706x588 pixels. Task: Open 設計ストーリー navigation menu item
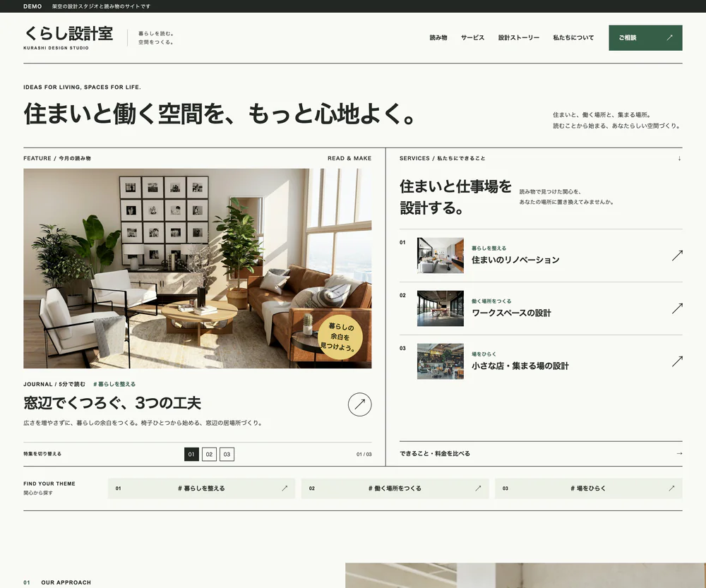tap(519, 38)
